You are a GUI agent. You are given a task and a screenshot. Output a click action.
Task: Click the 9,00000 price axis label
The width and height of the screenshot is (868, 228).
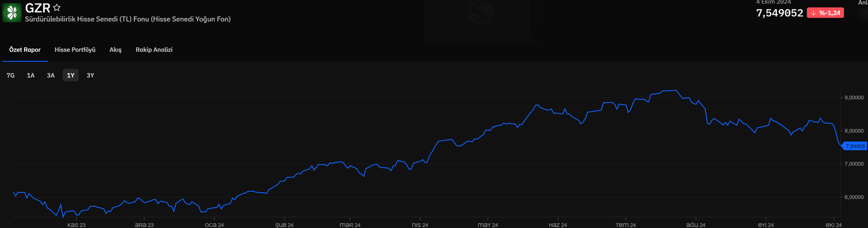855,97
